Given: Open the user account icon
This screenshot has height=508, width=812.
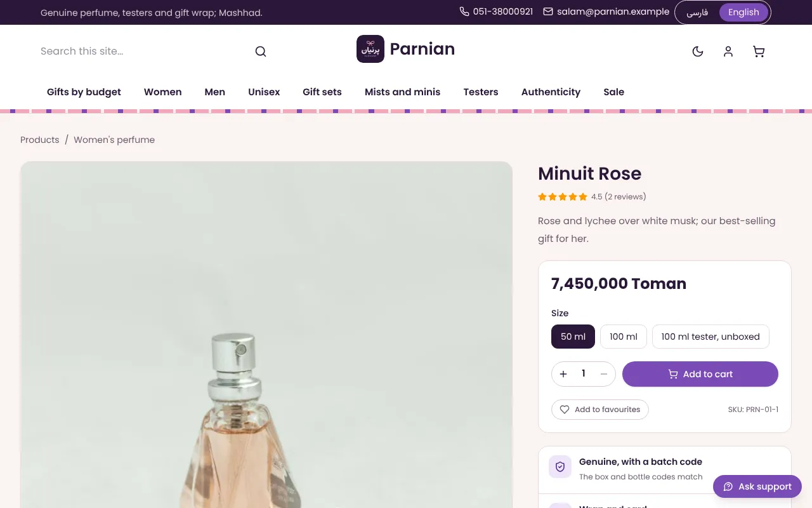Looking at the screenshot, I should pos(728,51).
